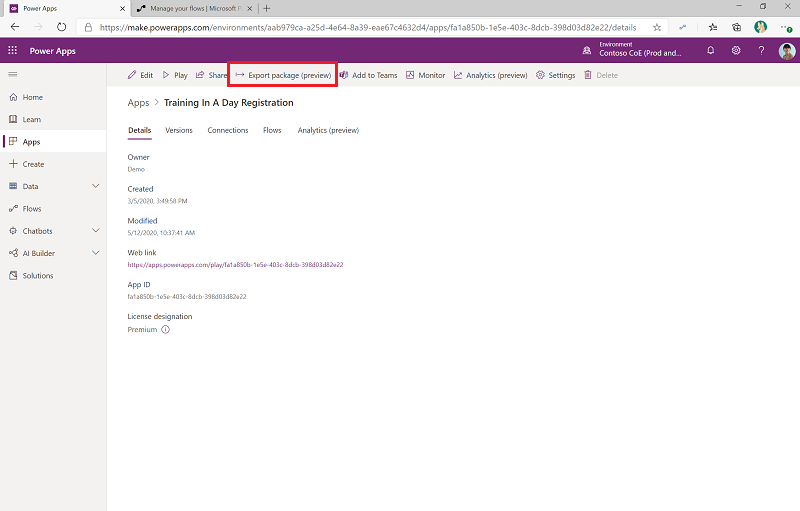
Task: Click the Apps breadcrumb link
Action: [138, 103]
